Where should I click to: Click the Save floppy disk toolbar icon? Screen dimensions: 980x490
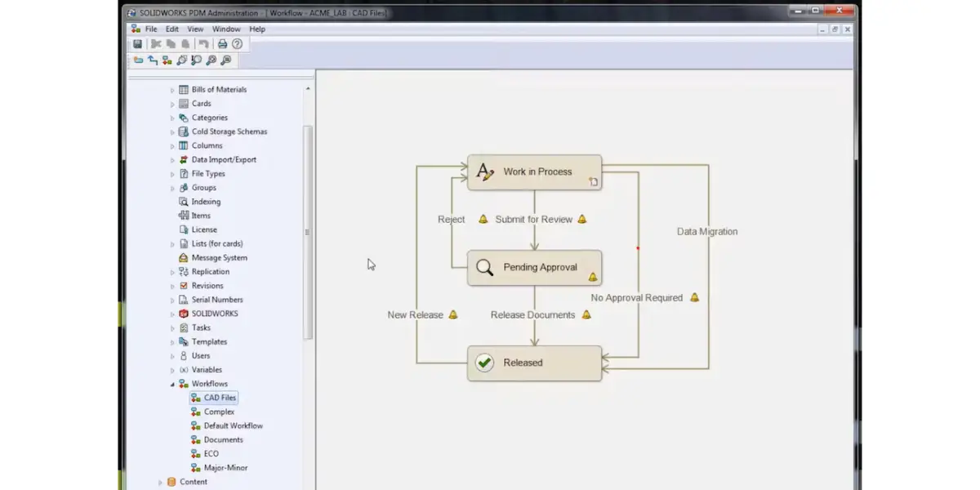tap(138, 44)
